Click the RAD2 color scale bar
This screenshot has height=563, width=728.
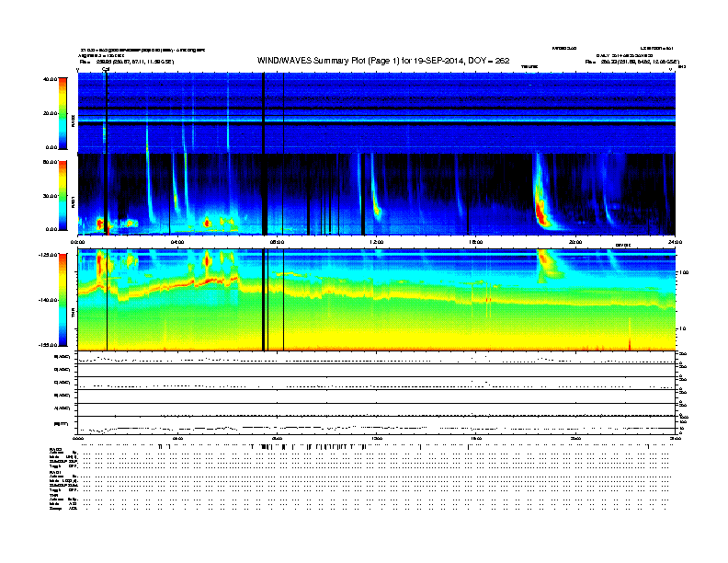pos(63,113)
